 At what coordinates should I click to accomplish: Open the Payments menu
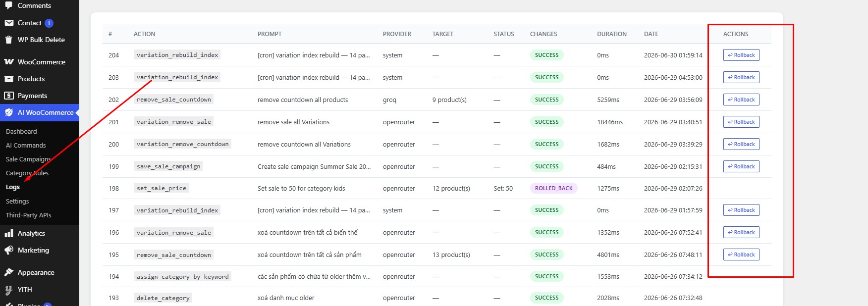click(32, 96)
